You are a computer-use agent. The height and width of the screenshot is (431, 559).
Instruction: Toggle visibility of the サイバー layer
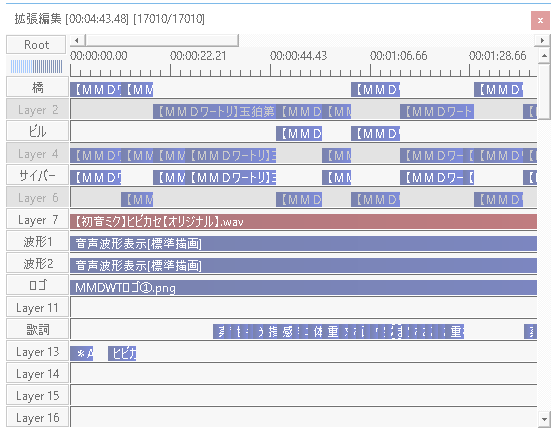(37, 175)
